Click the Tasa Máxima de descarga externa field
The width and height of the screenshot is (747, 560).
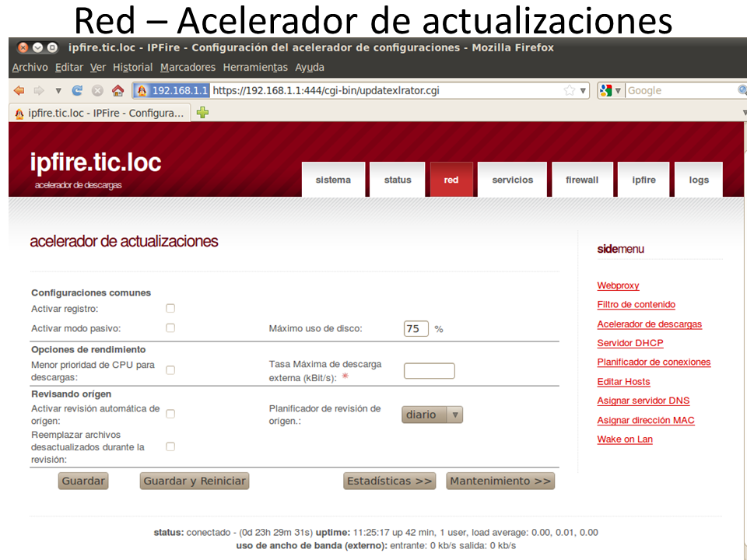pos(429,371)
